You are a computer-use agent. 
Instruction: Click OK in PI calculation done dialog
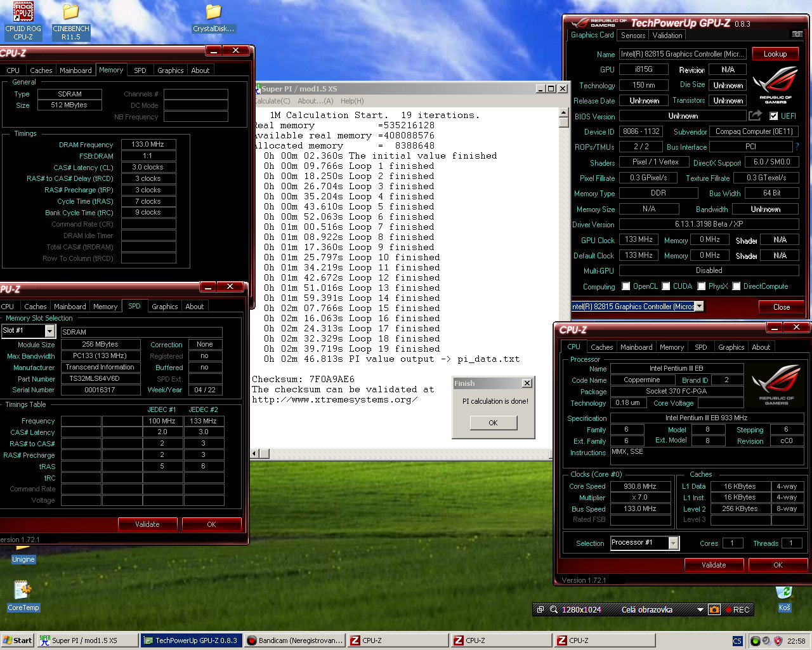[x=494, y=423]
